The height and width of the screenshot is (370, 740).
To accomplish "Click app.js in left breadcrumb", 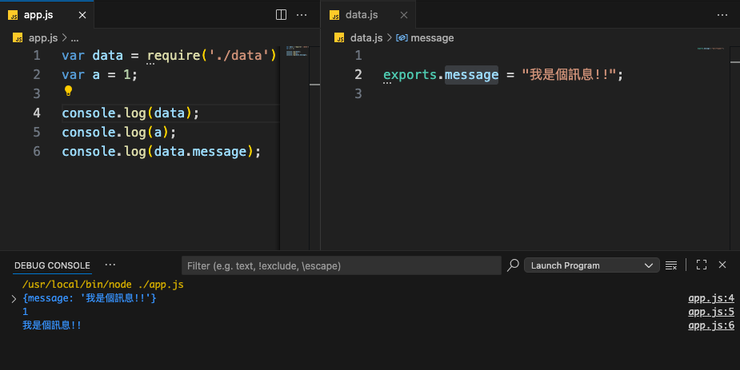I will coord(43,38).
